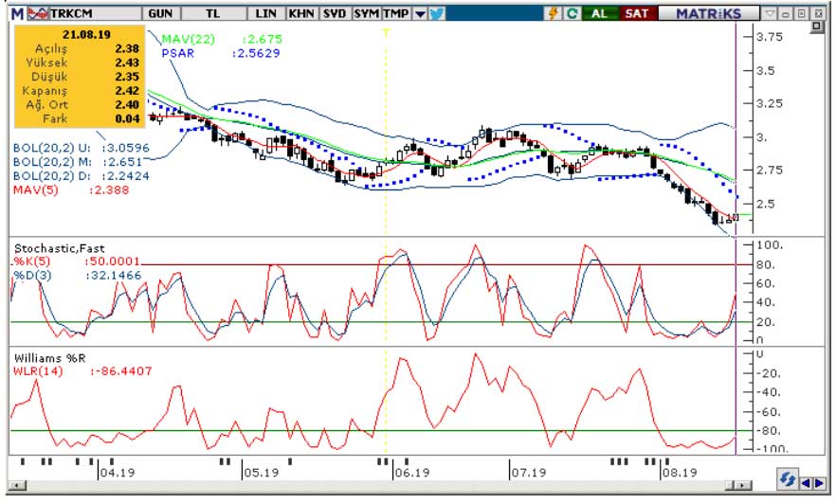The height and width of the screenshot is (504, 836).
Task: Click the horizontal scrollbar right arrow
Action: tap(744, 485)
